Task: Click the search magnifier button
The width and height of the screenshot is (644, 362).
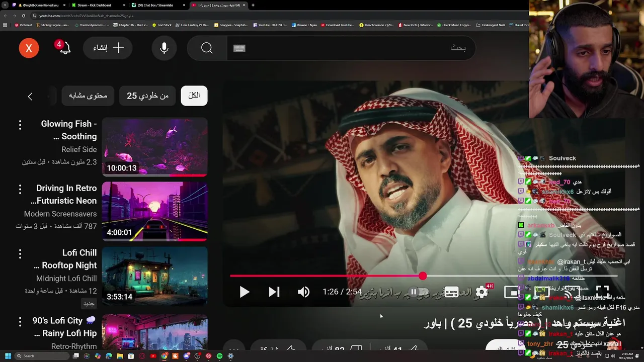Action: 207,48
